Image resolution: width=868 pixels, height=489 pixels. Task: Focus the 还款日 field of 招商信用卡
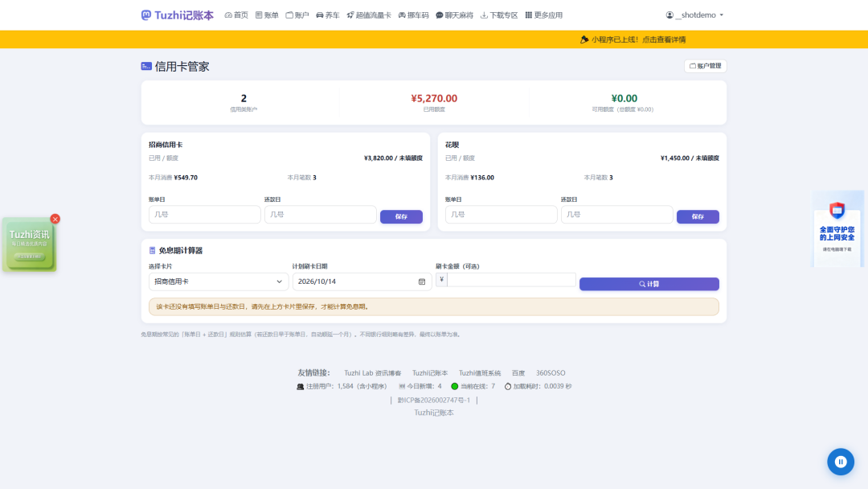pos(320,214)
